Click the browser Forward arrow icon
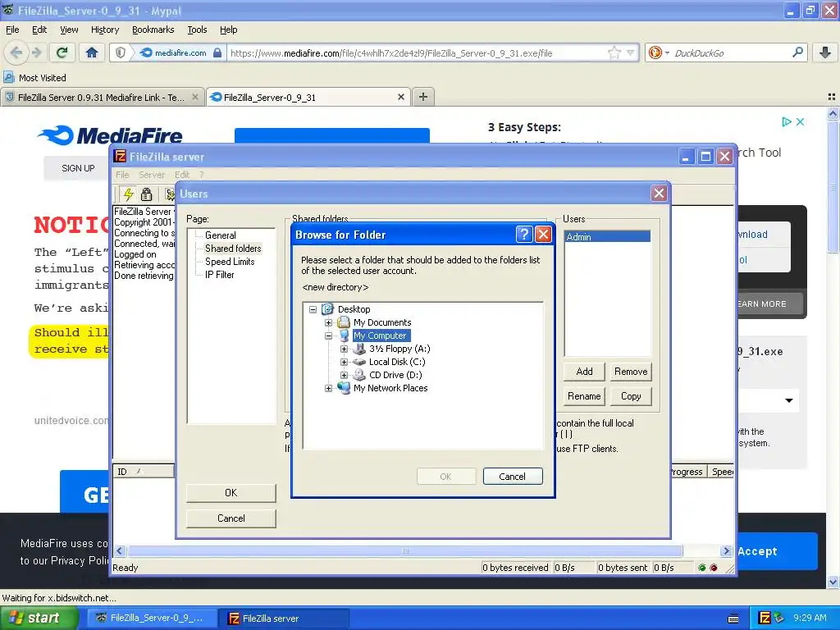The image size is (840, 630). click(x=37, y=52)
